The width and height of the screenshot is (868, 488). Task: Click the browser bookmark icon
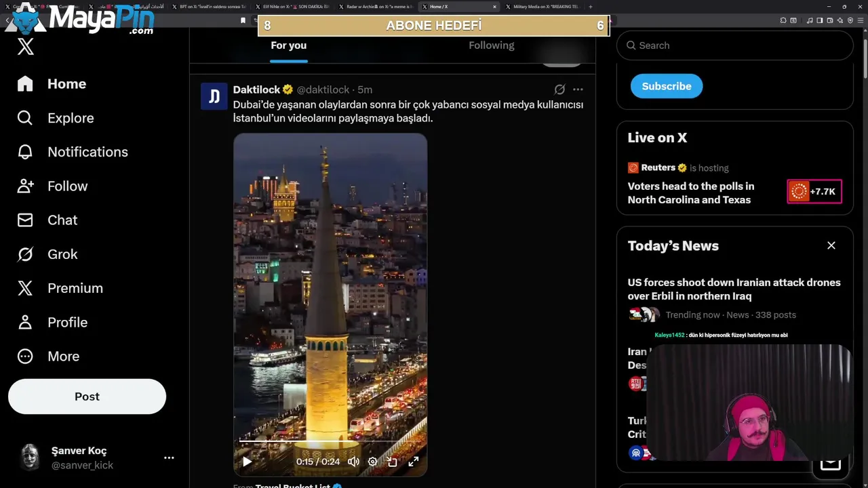(x=243, y=20)
